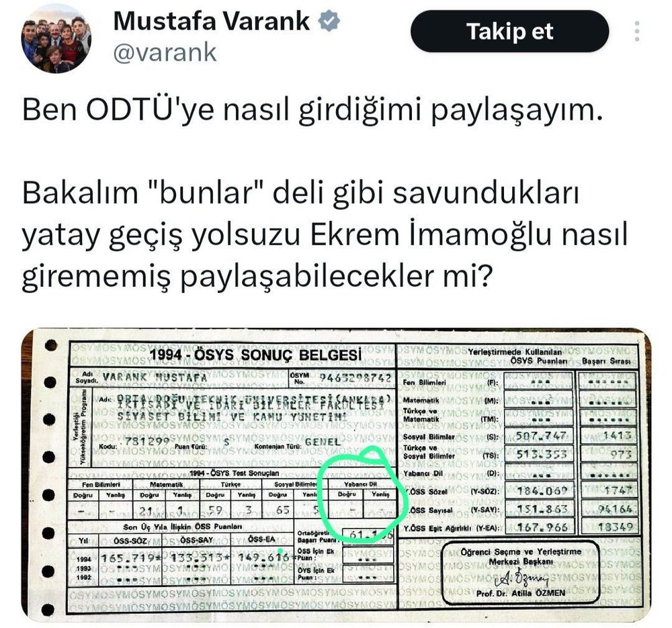This screenshot has width=672, height=628.
Task: Click the blue verified badge icon
Action: click(329, 21)
